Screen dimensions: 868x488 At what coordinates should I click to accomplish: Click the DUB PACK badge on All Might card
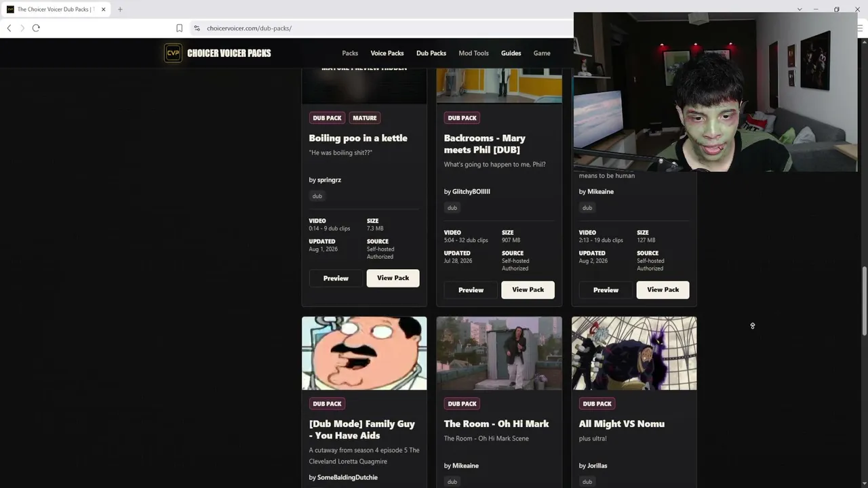[597, 404]
